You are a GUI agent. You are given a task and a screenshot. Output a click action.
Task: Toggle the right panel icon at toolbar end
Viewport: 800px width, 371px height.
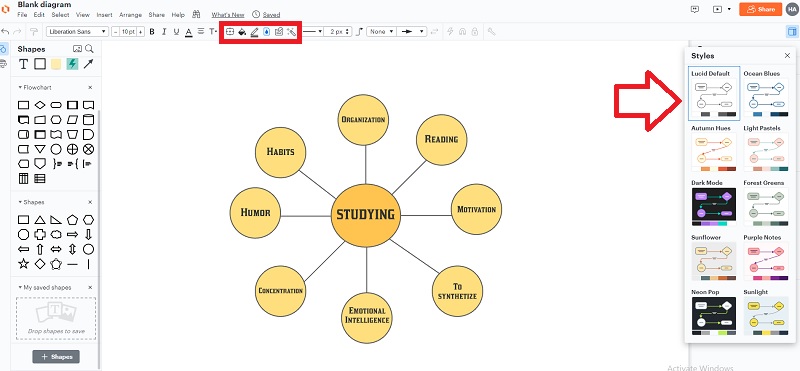point(791,32)
